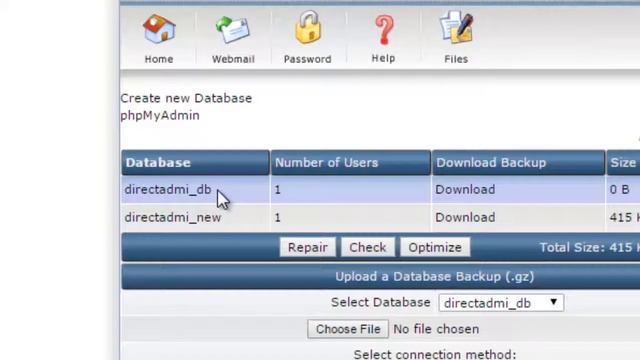Select user count cell for directadmi_new
This screenshot has height=360, width=640.
tap(351, 218)
